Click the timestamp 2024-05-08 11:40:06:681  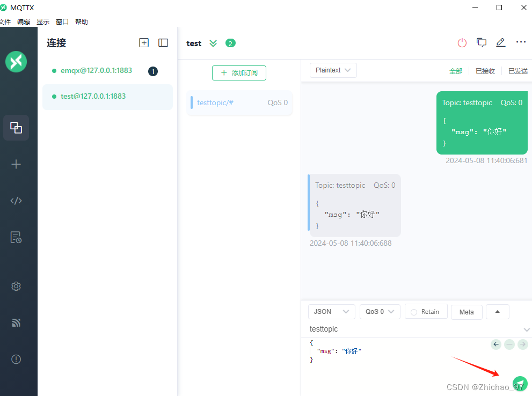486,160
